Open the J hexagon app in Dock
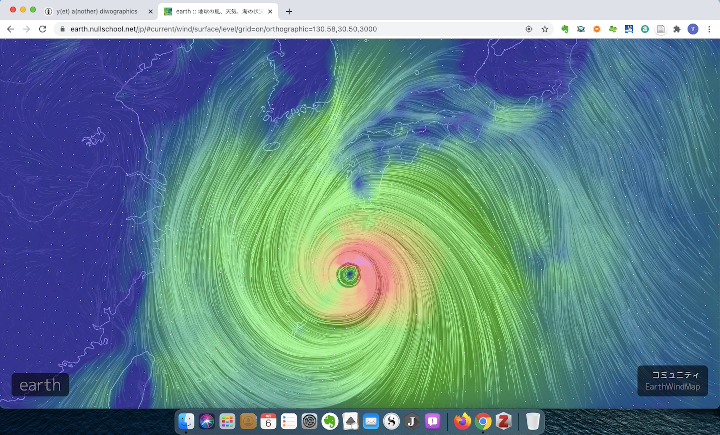 [412, 421]
